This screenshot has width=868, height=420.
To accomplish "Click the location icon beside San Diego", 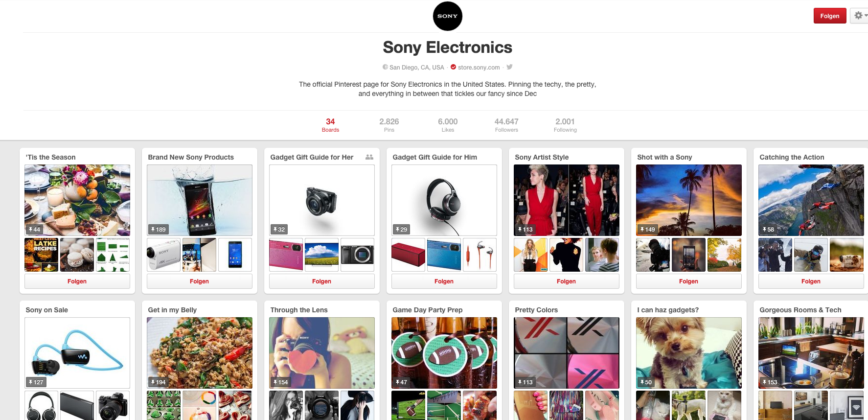I will click(x=385, y=67).
